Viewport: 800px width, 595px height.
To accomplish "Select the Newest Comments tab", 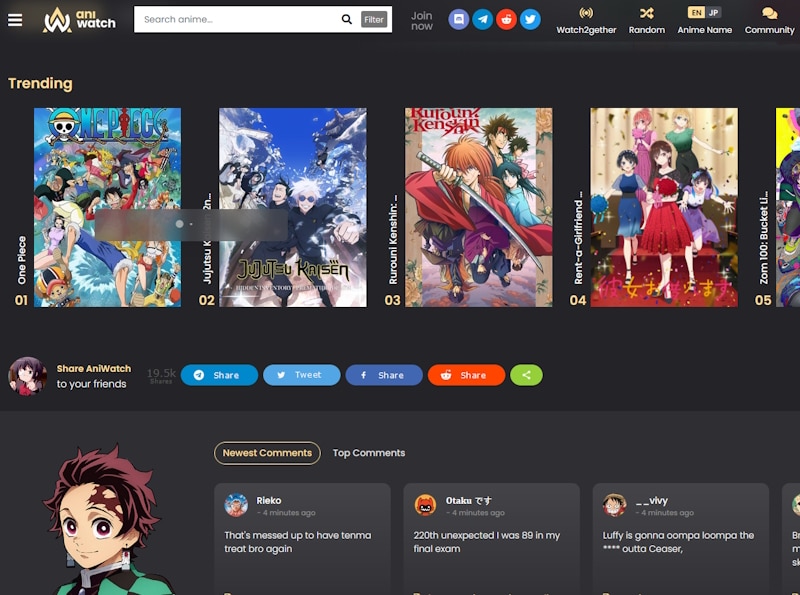I will click(268, 452).
